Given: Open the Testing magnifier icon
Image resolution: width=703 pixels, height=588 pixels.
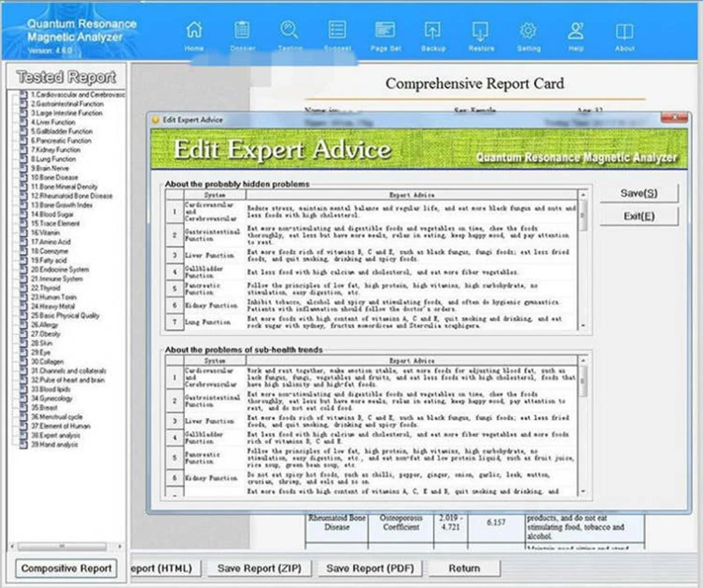Looking at the screenshot, I should (x=289, y=30).
